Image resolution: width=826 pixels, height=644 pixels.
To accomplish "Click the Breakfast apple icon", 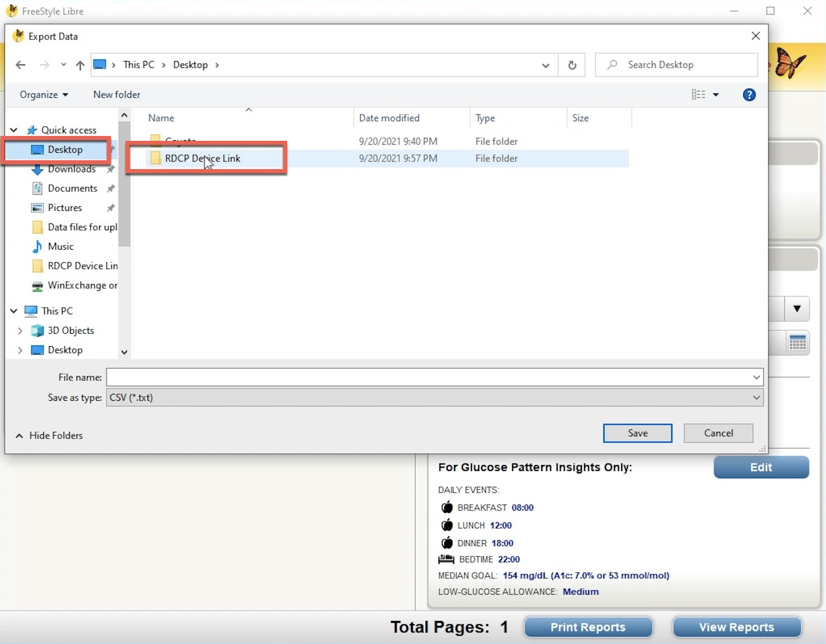I will tap(447, 507).
